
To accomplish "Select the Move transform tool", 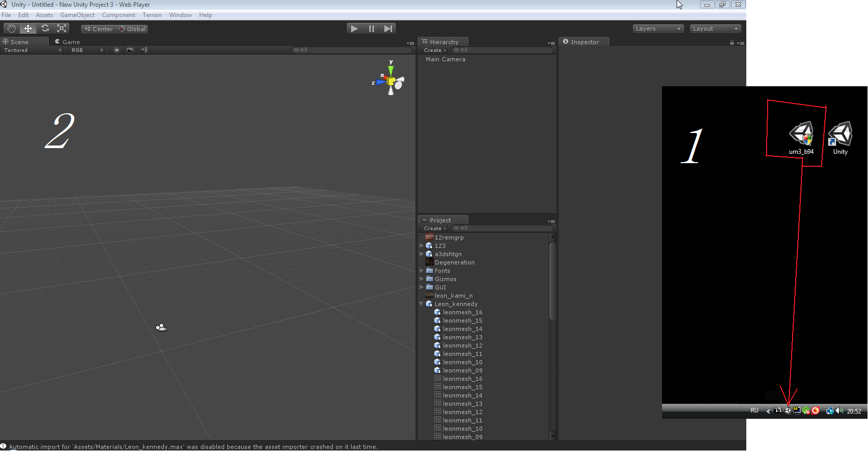I will (28, 29).
